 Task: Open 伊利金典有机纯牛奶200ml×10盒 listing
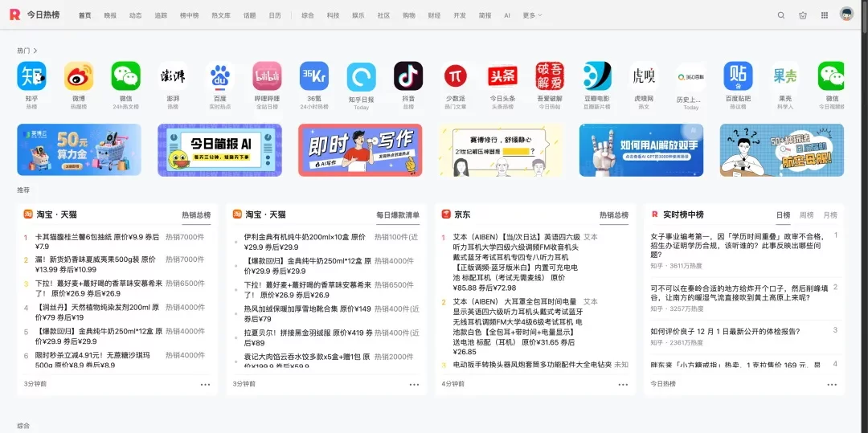pyautogui.click(x=306, y=242)
